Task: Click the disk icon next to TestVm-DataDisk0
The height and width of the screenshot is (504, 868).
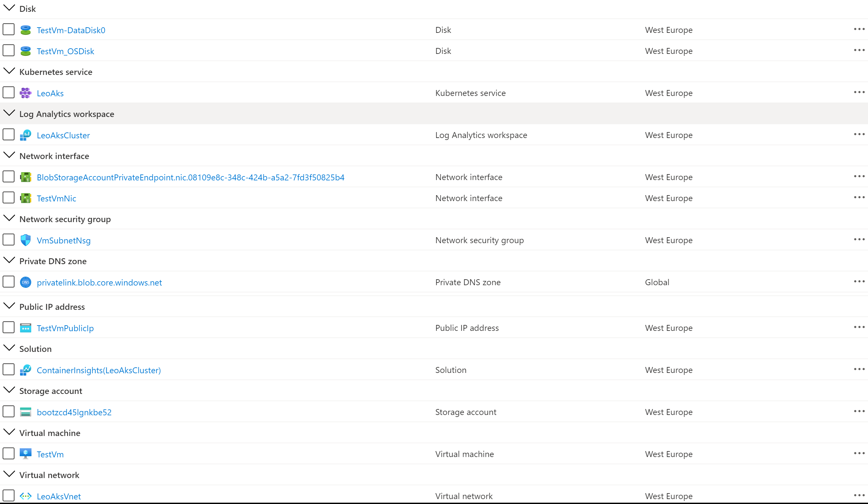Action: point(26,30)
